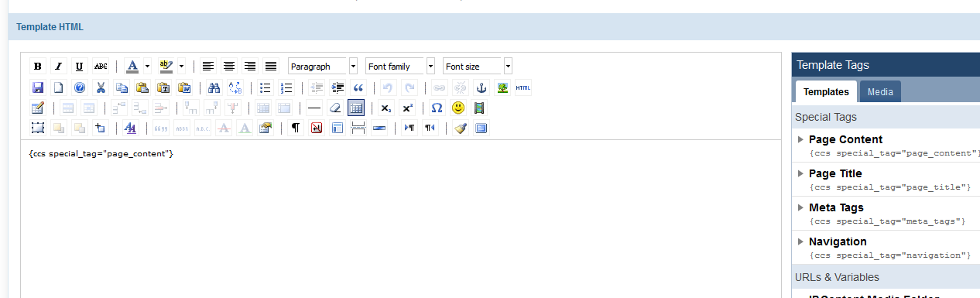Open the Paragraph format dropdown
The width and height of the screenshot is (980, 298).
[x=323, y=67]
